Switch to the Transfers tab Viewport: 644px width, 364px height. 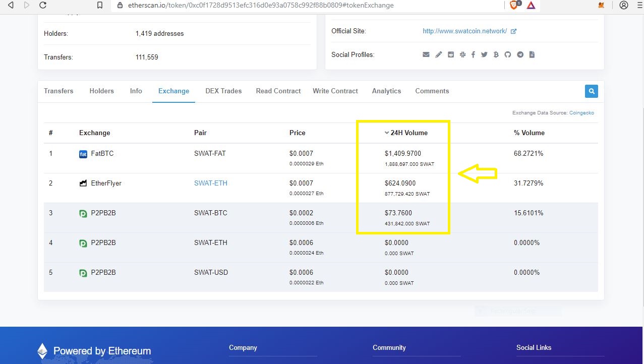click(x=58, y=91)
